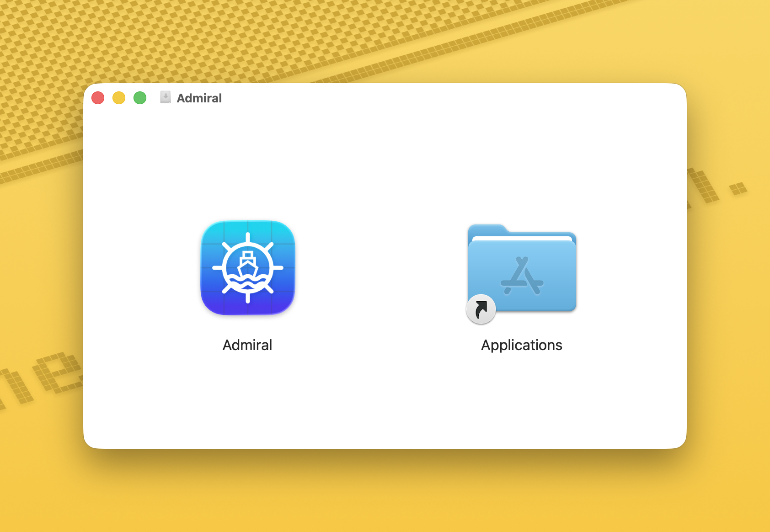Select the Admiral window title text
770x532 pixels.
point(198,97)
